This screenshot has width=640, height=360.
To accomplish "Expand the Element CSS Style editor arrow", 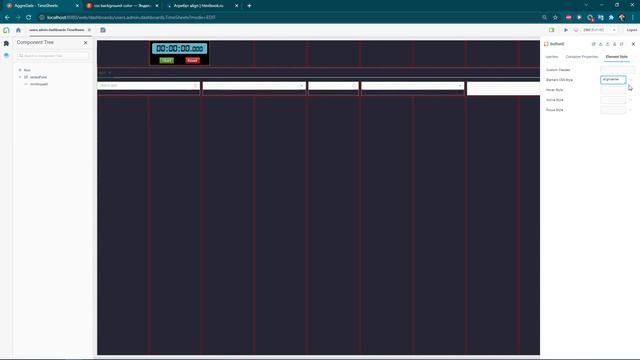I will click(x=631, y=80).
